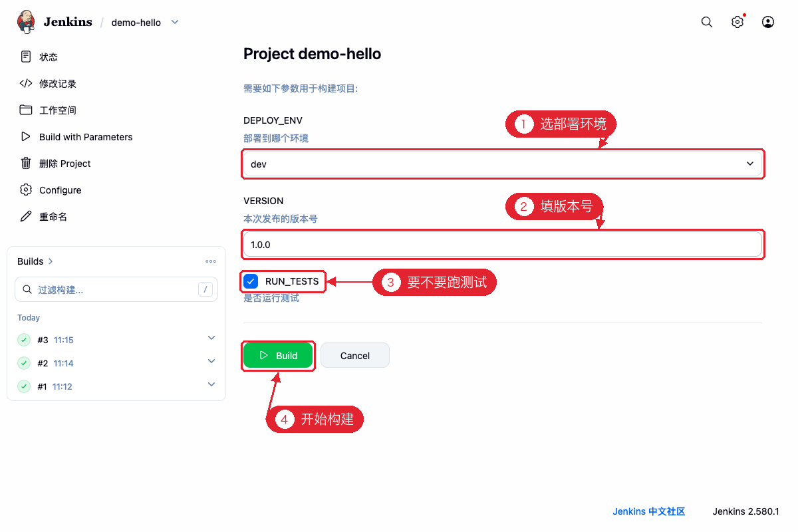This screenshot has height=532, width=798.
Task: Focus the VERSION field containing 1.0.0
Action: tap(503, 244)
